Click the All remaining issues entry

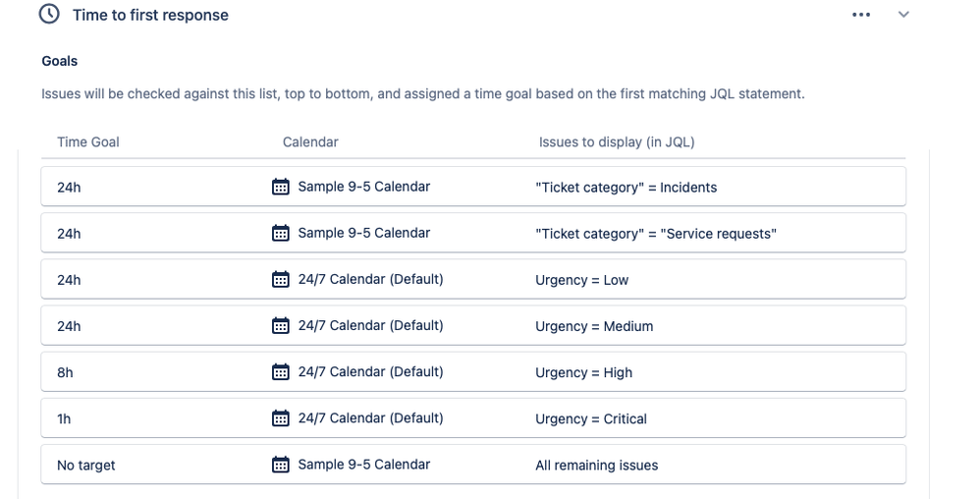point(596,466)
